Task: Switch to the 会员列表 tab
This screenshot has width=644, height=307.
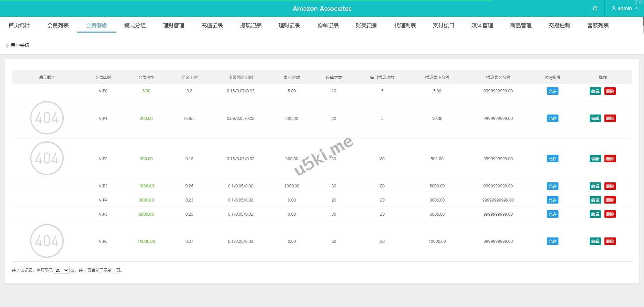Action: click(x=58, y=26)
